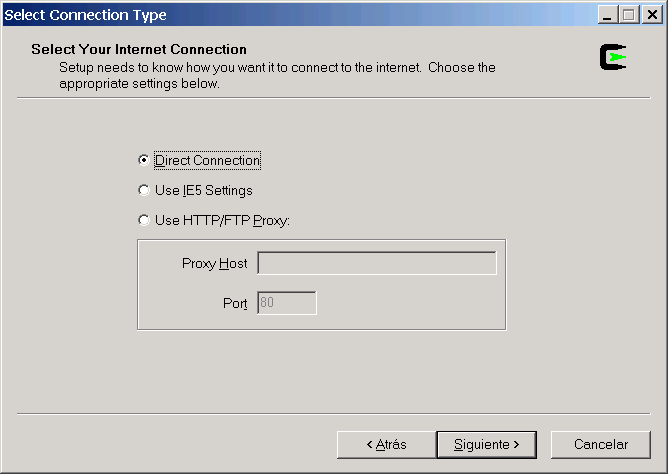Click the Use HTTP/FTP Proxy label text

[x=222, y=221]
